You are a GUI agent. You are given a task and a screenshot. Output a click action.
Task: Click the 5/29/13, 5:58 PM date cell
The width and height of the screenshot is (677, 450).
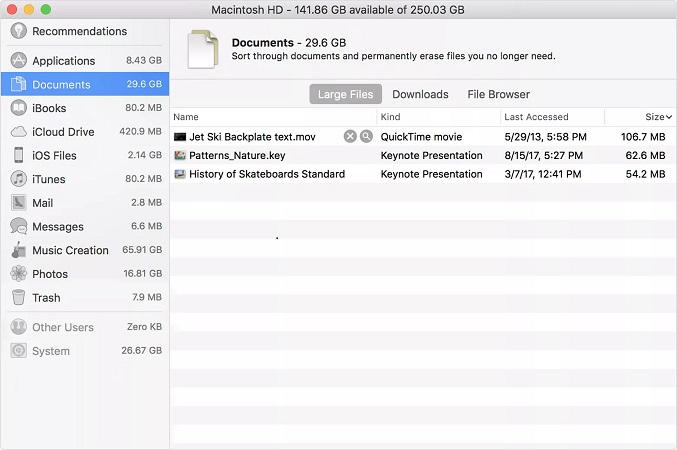click(545, 137)
